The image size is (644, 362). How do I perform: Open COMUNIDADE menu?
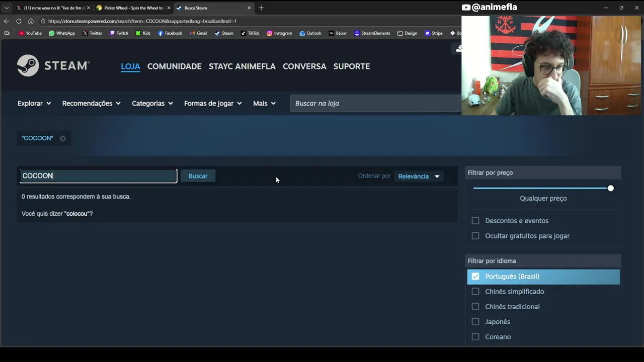[x=174, y=66]
